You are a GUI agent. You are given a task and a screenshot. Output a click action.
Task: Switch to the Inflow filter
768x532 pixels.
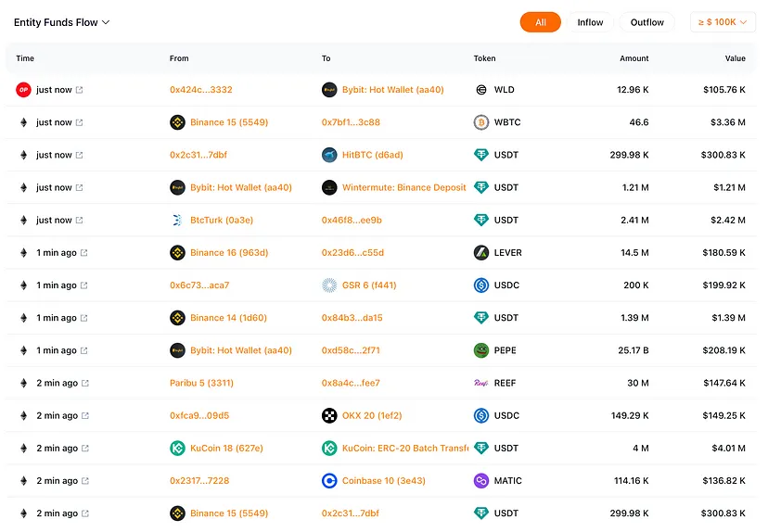click(590, 22)
